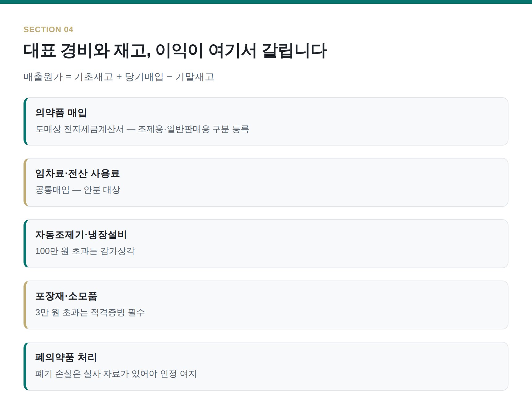The height and width of the screenshot is (418, 532).
Task: Click the 공통매입 — 안분 대상 text
Action: click(78, 190)
